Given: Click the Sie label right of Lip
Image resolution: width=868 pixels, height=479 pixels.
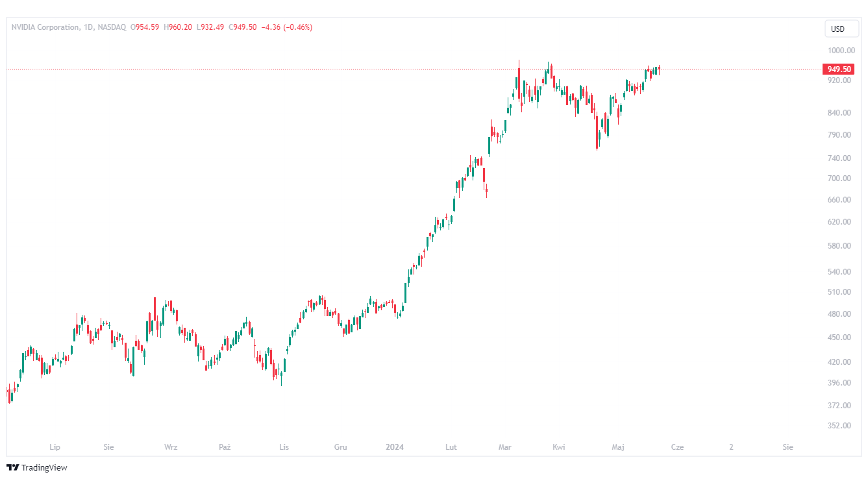Looking at the screenshot, I should pos(108,447).
